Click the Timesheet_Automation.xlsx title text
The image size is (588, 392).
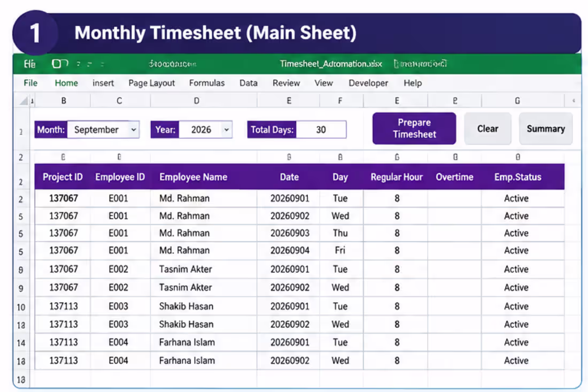pos(331,64)
